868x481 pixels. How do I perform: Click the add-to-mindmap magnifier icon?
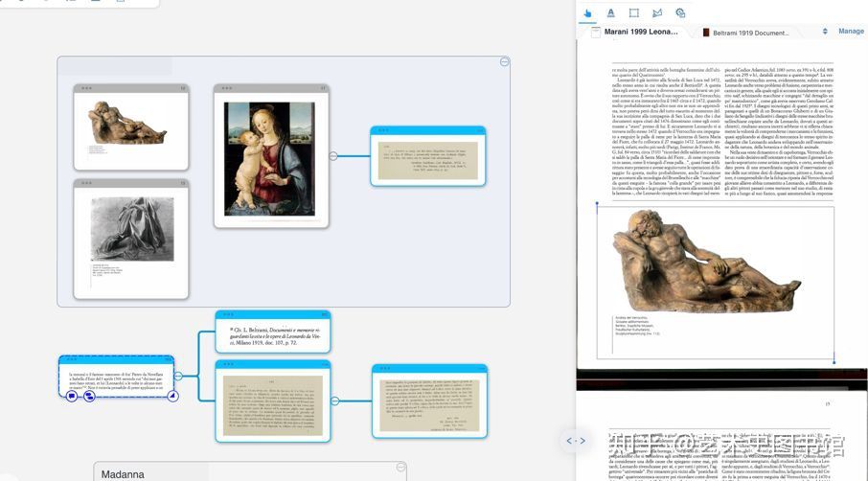click(680, 13)
